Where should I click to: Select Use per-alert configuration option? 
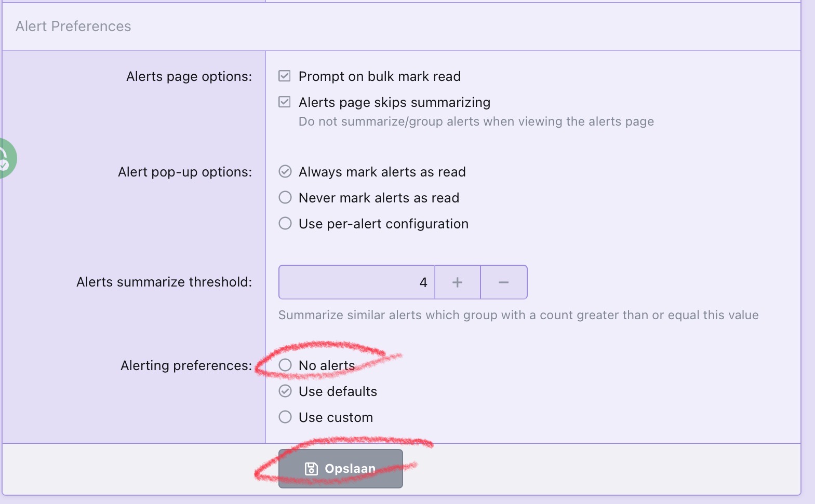click(x=285, y=224)
